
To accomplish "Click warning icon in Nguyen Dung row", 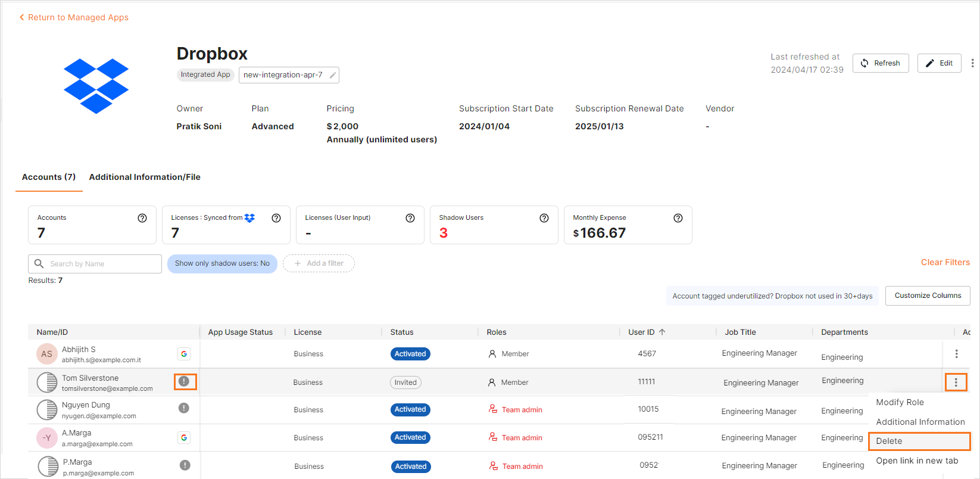I will (184, 408).
